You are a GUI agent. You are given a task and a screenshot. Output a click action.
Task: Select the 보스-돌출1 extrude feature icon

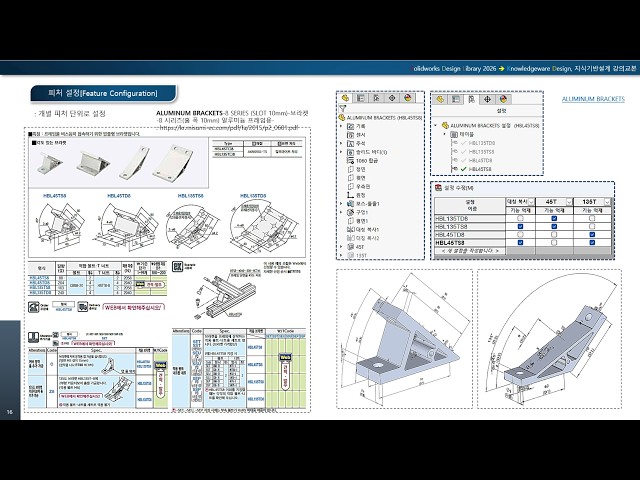[x=350, y=204]
